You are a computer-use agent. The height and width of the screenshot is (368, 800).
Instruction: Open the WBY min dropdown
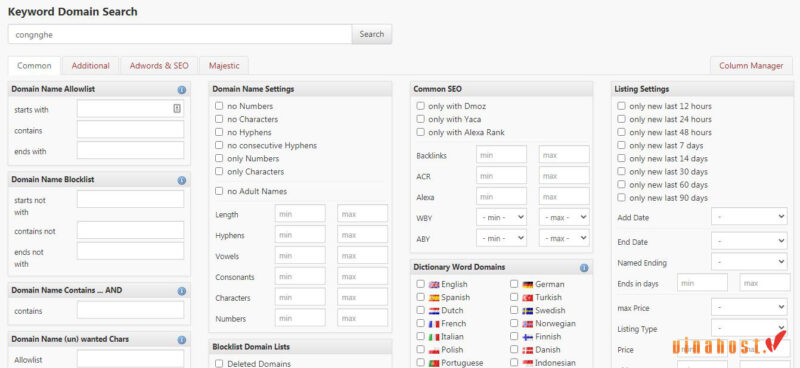click(x=502, y=217)
